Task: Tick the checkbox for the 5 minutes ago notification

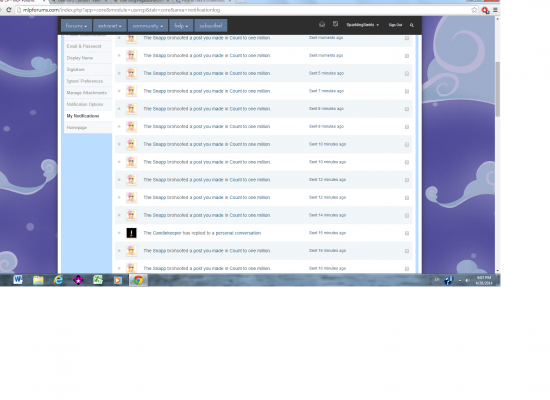Action: pyautogui.click(x=407, y=74)
